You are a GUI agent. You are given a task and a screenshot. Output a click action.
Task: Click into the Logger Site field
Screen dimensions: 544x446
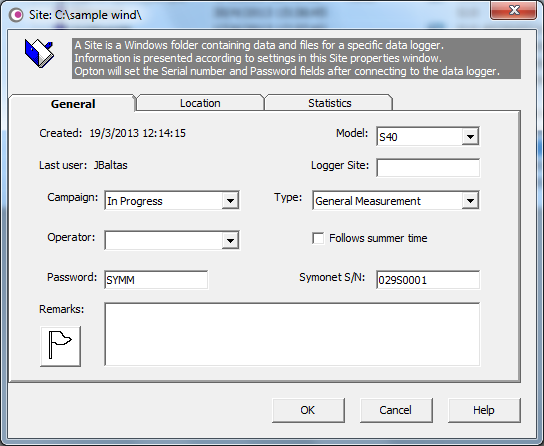coord(428,168)
